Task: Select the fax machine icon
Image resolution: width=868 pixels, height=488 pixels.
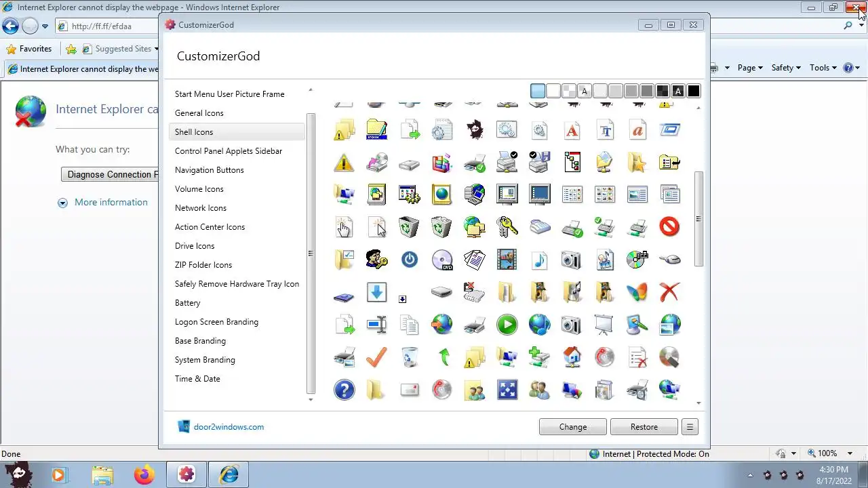Action: pos(539,227)
